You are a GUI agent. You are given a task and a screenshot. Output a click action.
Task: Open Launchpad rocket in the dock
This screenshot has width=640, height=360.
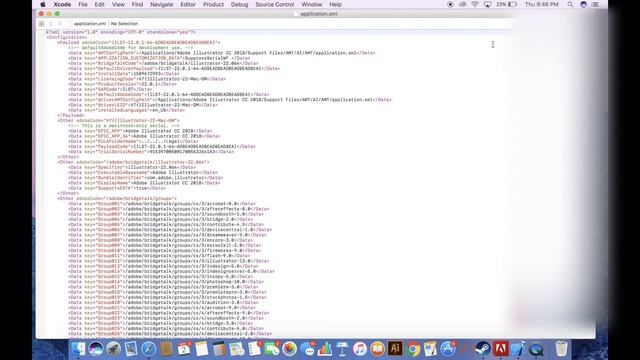pos(113,349)
